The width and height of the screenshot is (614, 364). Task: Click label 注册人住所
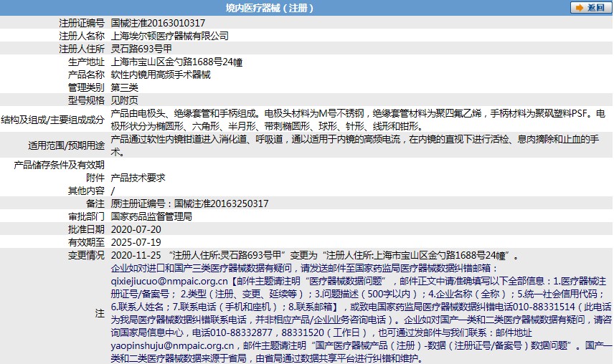click(x=82, y=49)
